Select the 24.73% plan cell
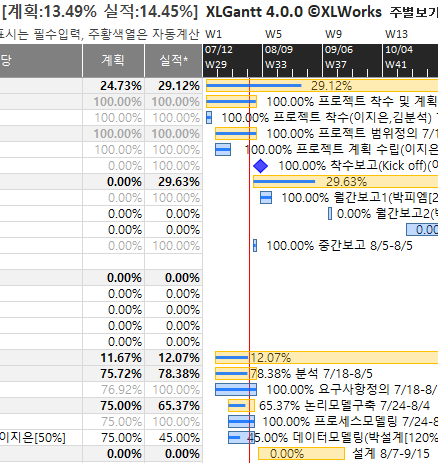438x463 pixels. click(113, 86)
